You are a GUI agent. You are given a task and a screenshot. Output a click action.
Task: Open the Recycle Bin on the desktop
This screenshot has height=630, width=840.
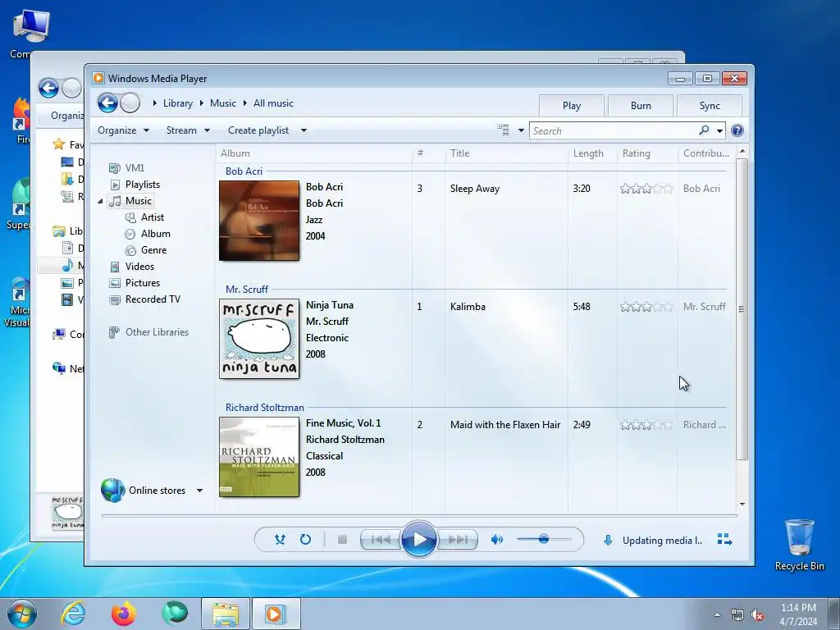coord(799,545)
